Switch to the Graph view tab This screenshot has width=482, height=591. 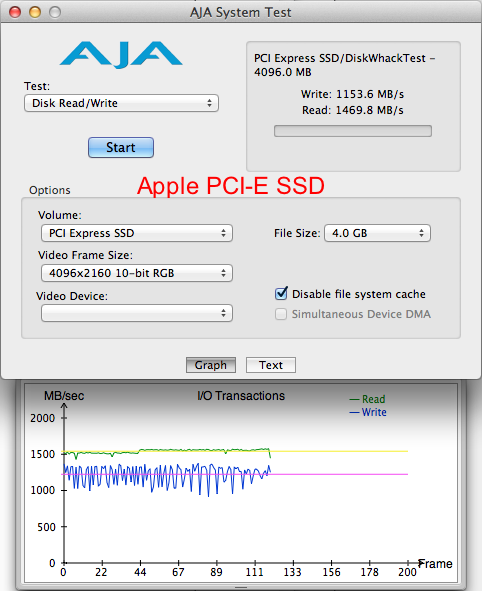pyautogui.click(x=211, y=365)
